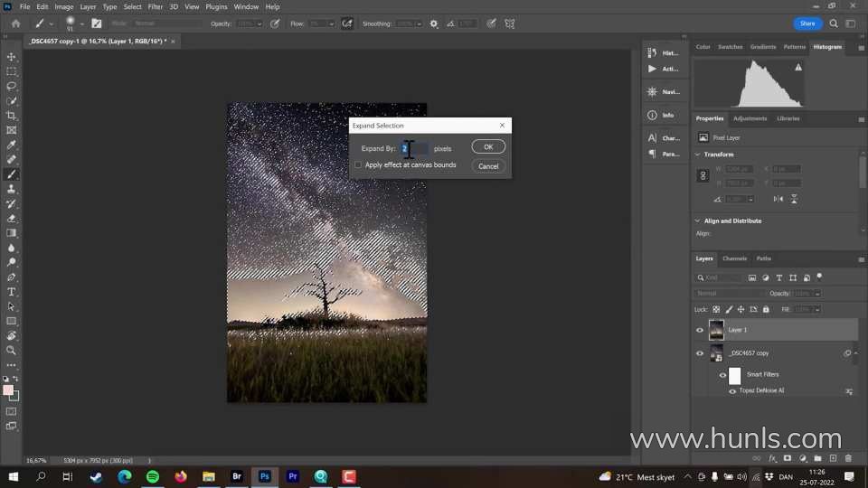Select the Eyedropper tool

pyautogui.click(x=12, y=145)
